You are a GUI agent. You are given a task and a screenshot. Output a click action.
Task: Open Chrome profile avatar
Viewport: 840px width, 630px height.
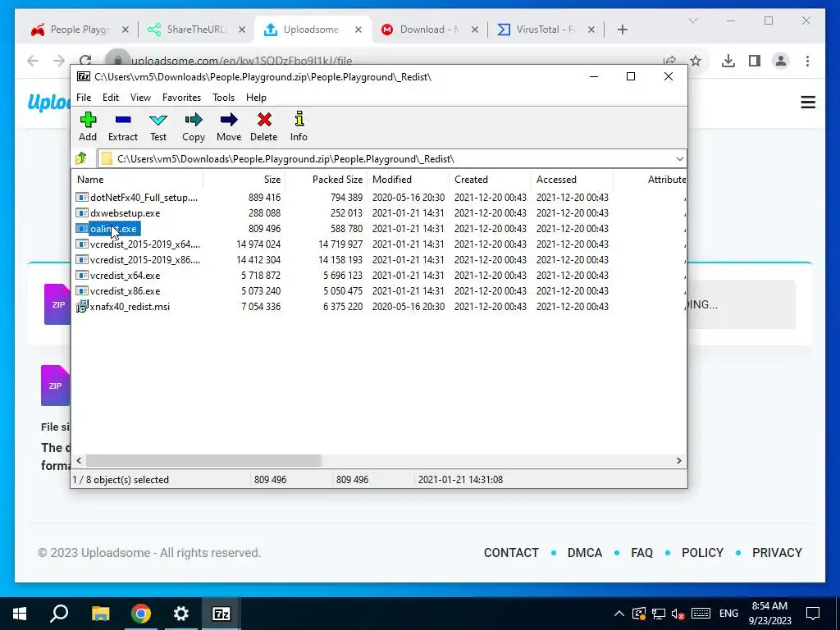781,61
